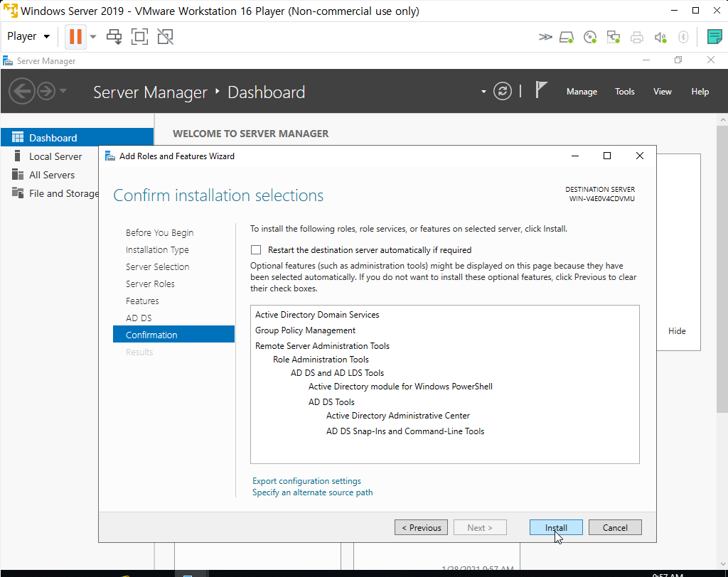Click Install to begin installation
728x577 pixels.
(x=556, y=527)
